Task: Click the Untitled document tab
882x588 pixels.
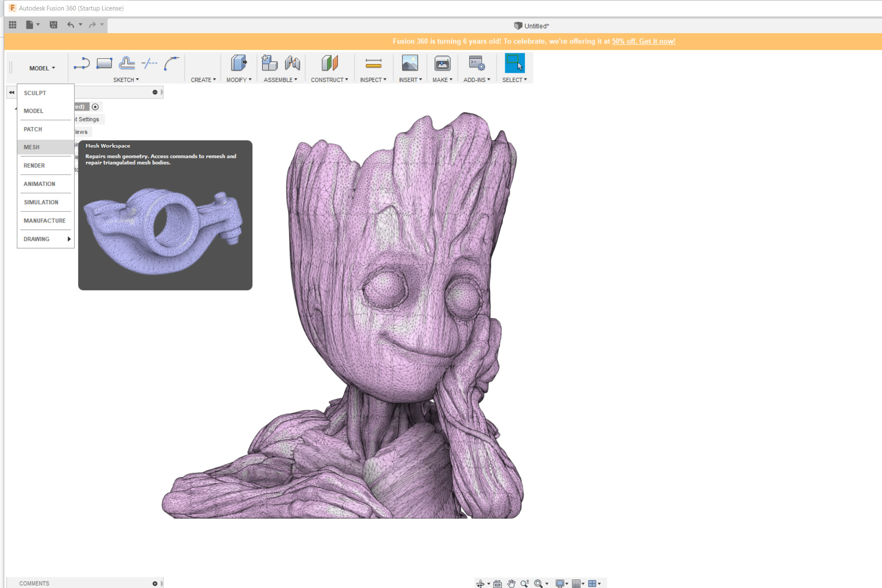Action: 532,26
